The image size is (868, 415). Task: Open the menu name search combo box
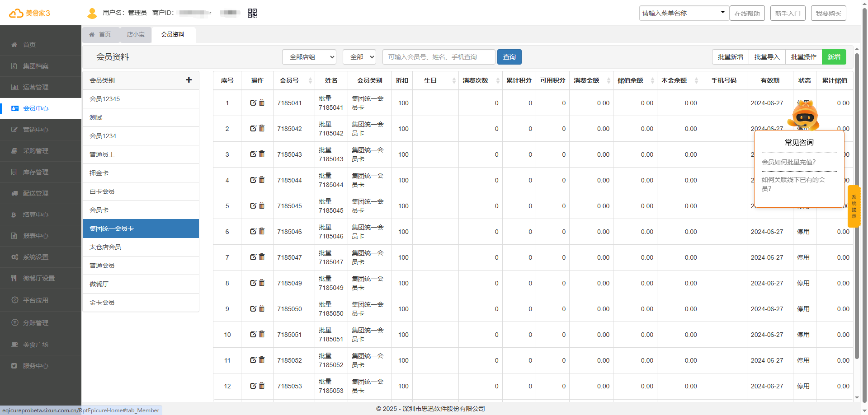(x=684, y=13)
